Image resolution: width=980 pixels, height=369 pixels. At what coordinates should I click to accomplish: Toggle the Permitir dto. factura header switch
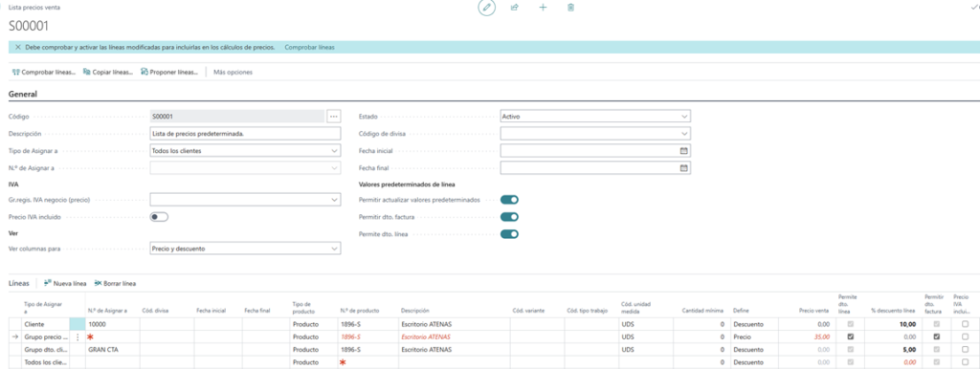pyautogui.click(x=510, y=217)
